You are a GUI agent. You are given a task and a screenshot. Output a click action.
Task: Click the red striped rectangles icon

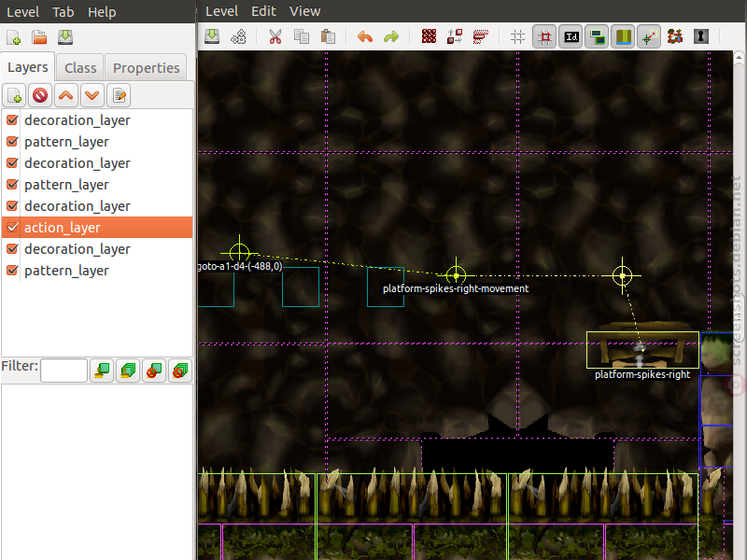[x=481, y=36]
